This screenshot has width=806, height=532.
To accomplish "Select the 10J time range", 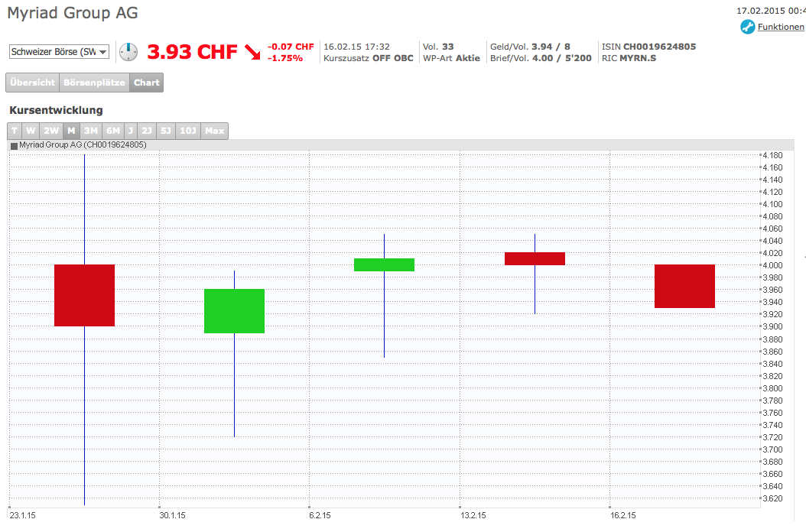I will point(187,131).
